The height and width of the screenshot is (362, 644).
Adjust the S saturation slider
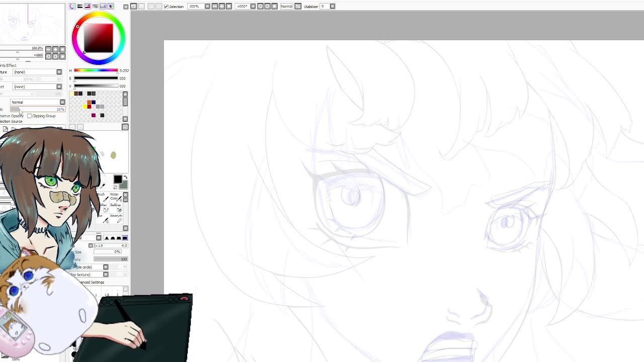[96, 78]
